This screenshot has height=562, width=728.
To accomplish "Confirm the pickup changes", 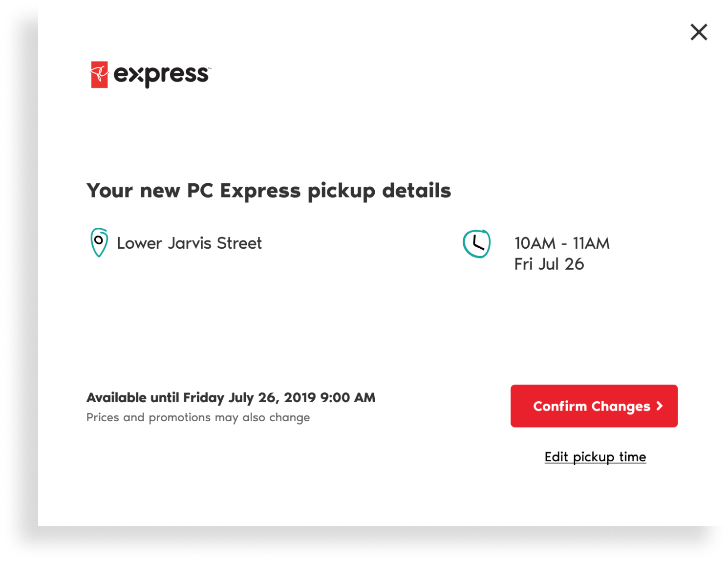I will pos(594,406).
